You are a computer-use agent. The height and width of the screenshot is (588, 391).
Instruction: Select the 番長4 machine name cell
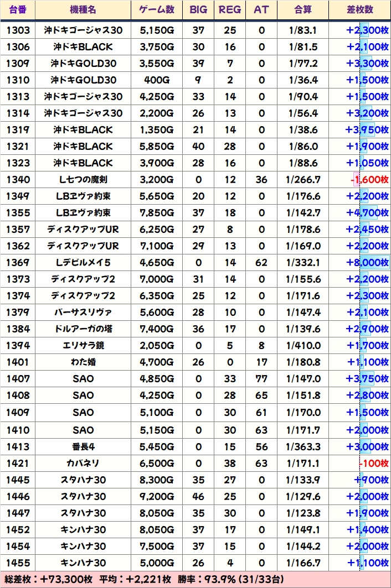point(83,446)
